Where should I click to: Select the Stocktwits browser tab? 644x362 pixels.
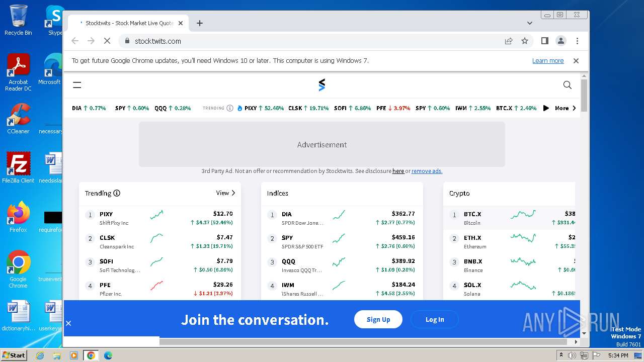128,23
